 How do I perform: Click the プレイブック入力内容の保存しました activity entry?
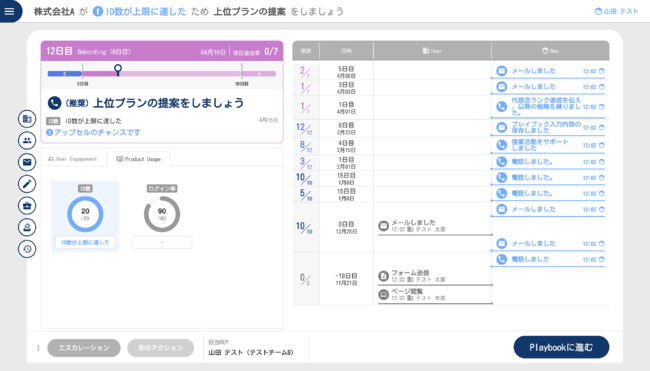click(x=548, y=127)
